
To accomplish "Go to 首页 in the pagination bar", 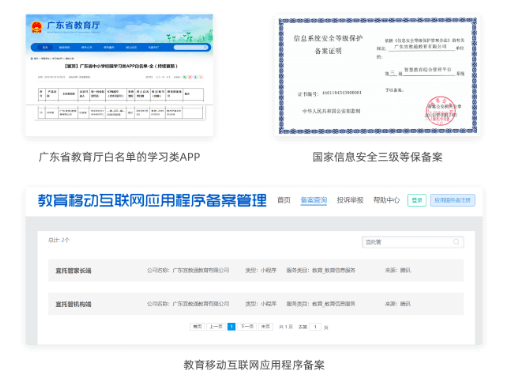I will (197, 327).
